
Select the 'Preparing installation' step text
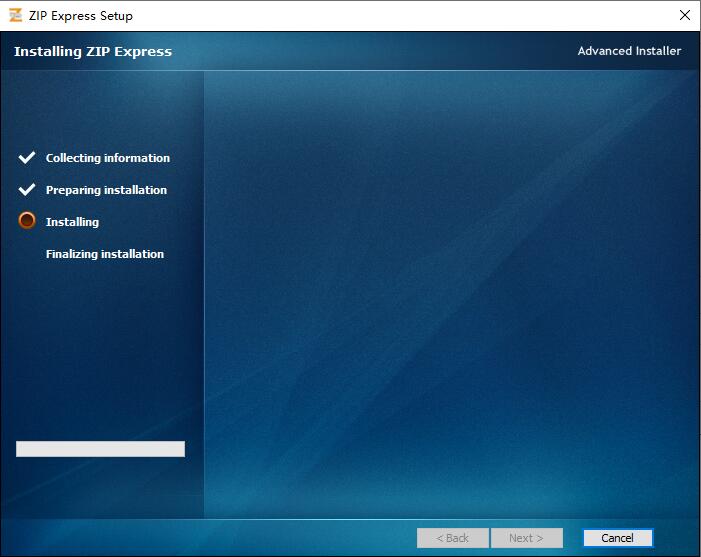(106, 190)
